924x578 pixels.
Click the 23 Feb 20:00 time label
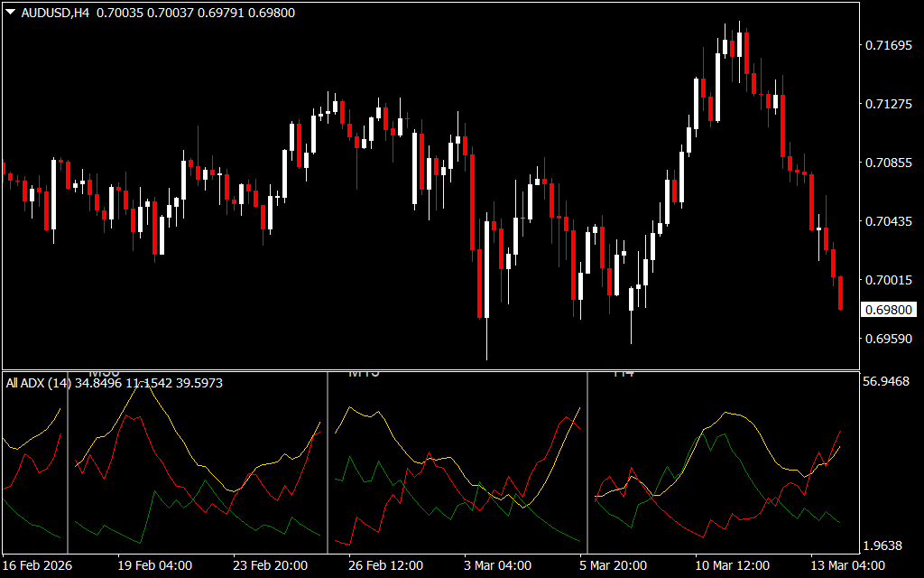click(271, 565)
